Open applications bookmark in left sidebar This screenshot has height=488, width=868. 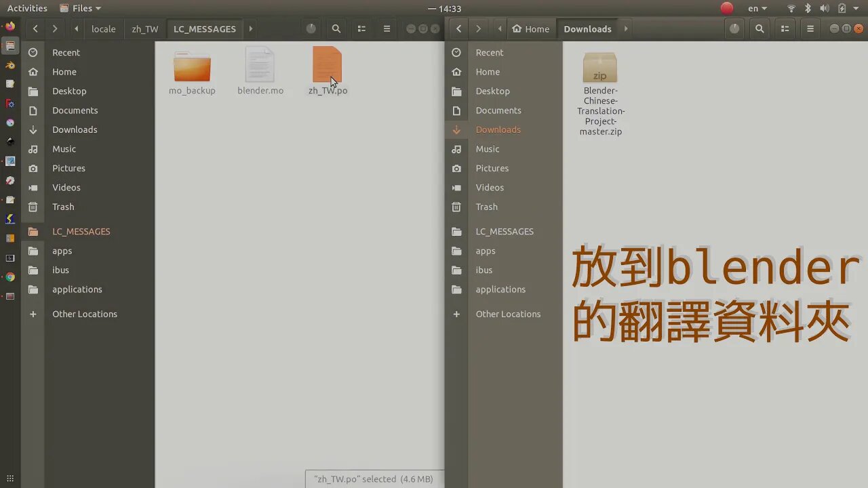[88, 289]
